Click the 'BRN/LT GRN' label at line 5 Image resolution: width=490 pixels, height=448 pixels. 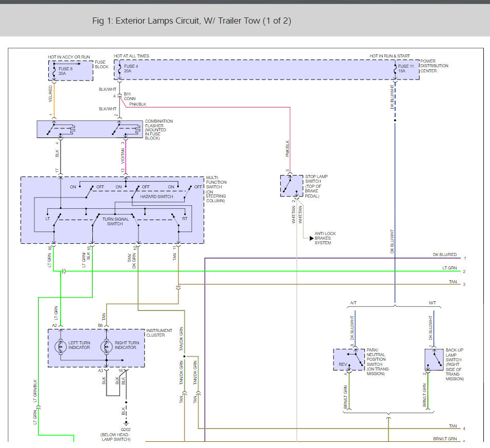[x=445, y=439]
